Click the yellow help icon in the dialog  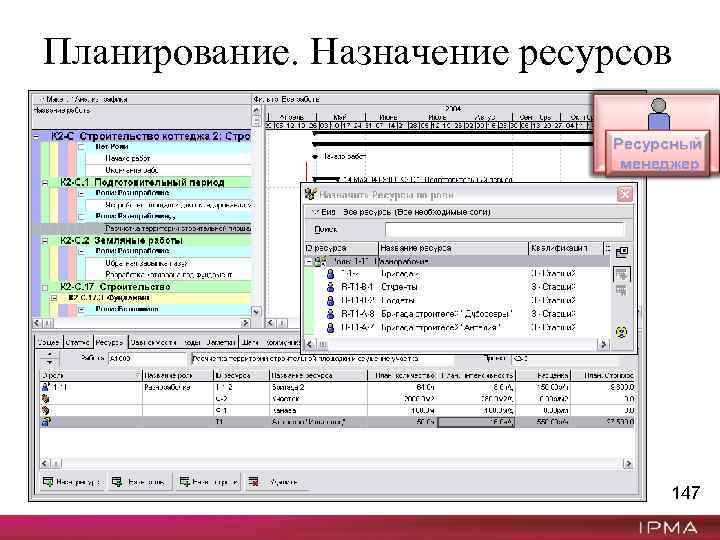[622, 332]
